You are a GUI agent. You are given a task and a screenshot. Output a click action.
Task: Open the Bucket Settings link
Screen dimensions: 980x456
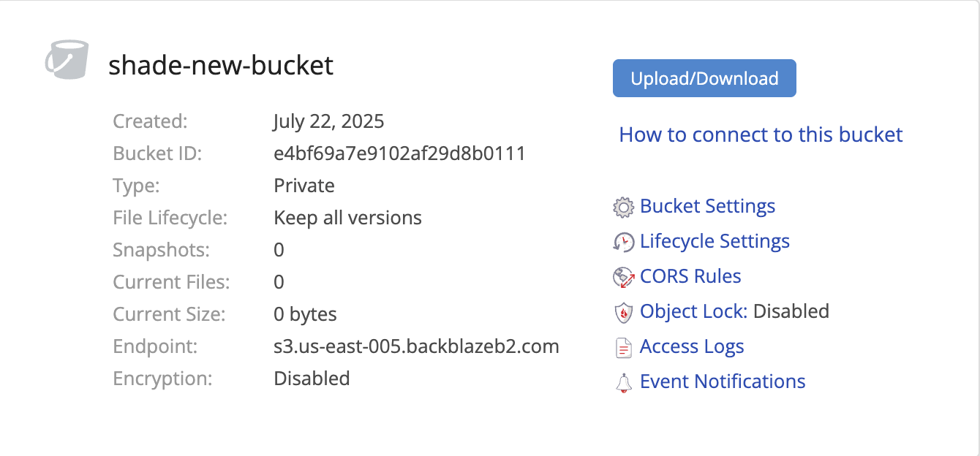tap(707, 206)
